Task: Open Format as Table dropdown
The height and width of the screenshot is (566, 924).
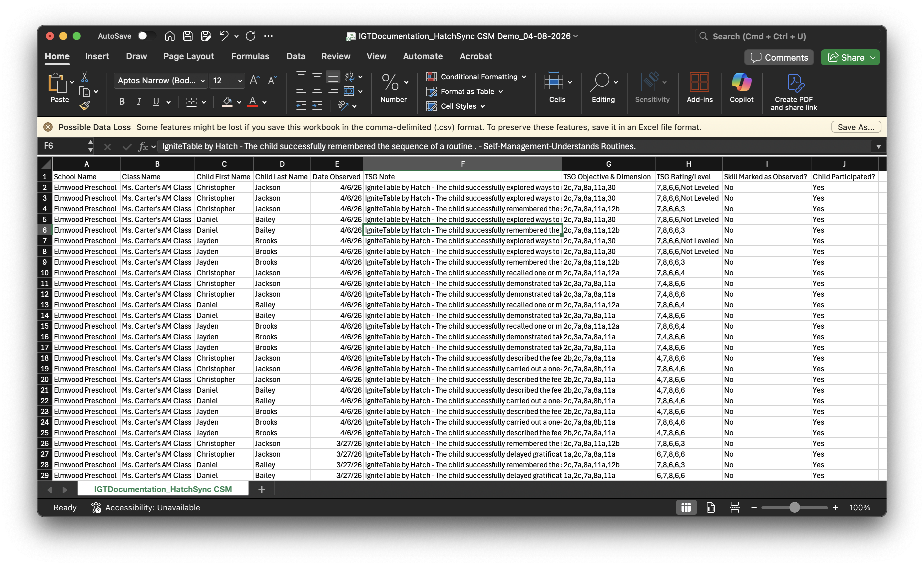Action: click(464, 92)
